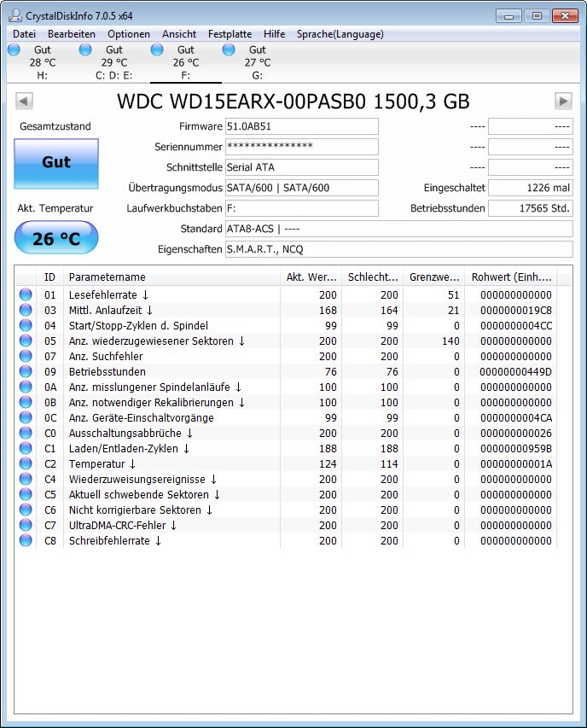Select drive F: status icon at top
Screen dimensions: 587x728
coord(157,50)
